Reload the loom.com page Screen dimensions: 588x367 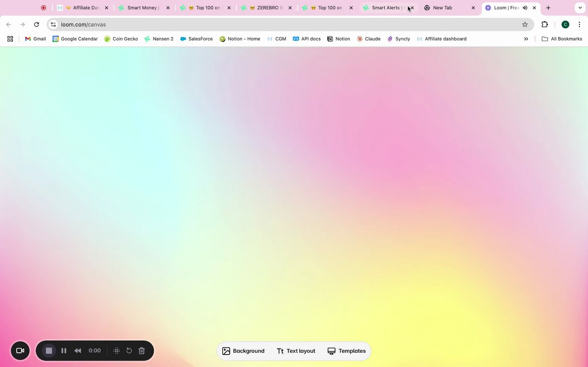(37, 24)
